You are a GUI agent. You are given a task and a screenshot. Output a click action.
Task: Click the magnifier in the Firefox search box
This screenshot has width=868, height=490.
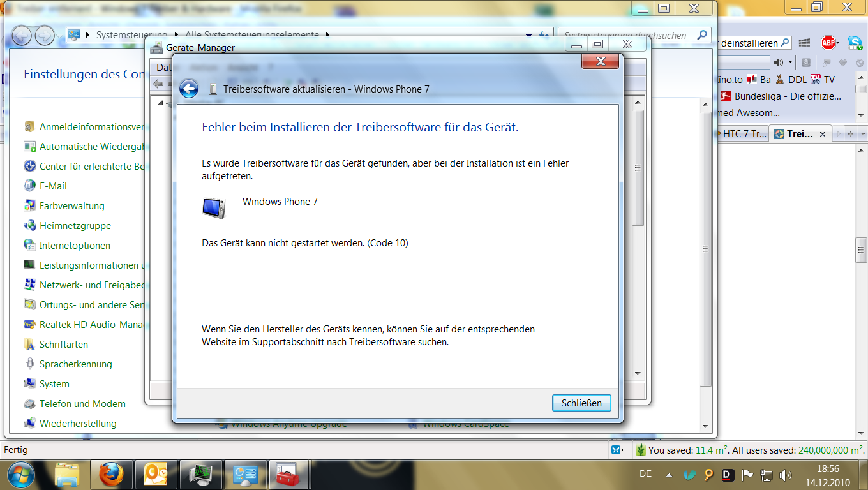(785, 43)
